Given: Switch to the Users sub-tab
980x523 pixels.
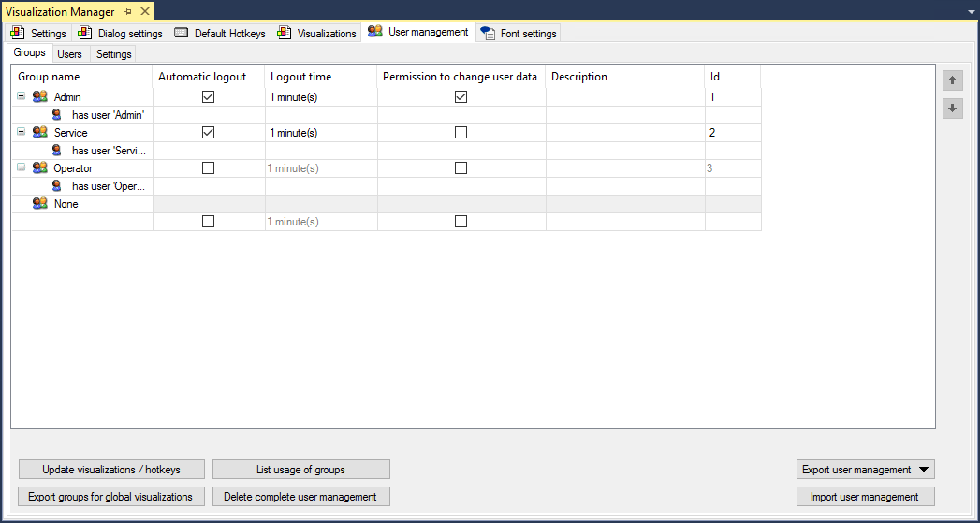Looking at the screenshot, I should [70, 54].
